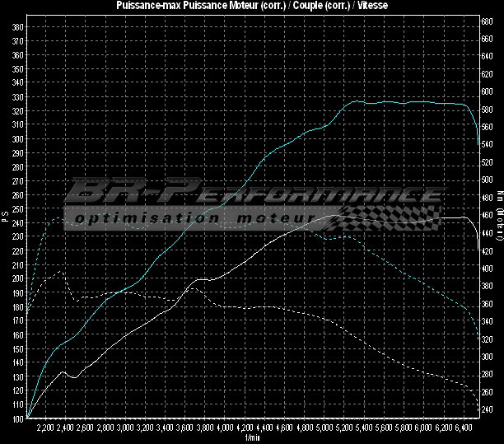504x444 pixels.
Task: Click the 380 value on left axis
Action: 18,26
